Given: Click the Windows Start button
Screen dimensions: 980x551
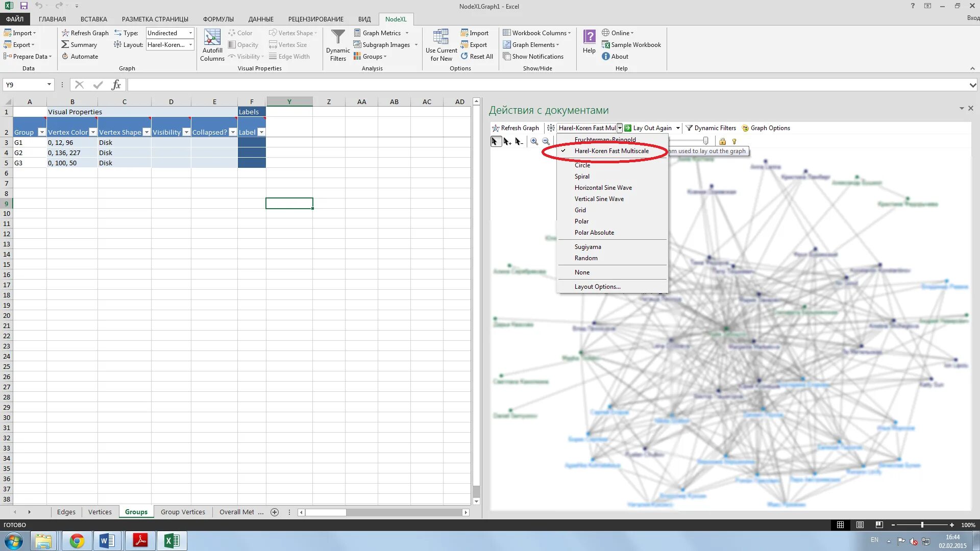Looking at the screenshot, I should (x=14, y=541).
